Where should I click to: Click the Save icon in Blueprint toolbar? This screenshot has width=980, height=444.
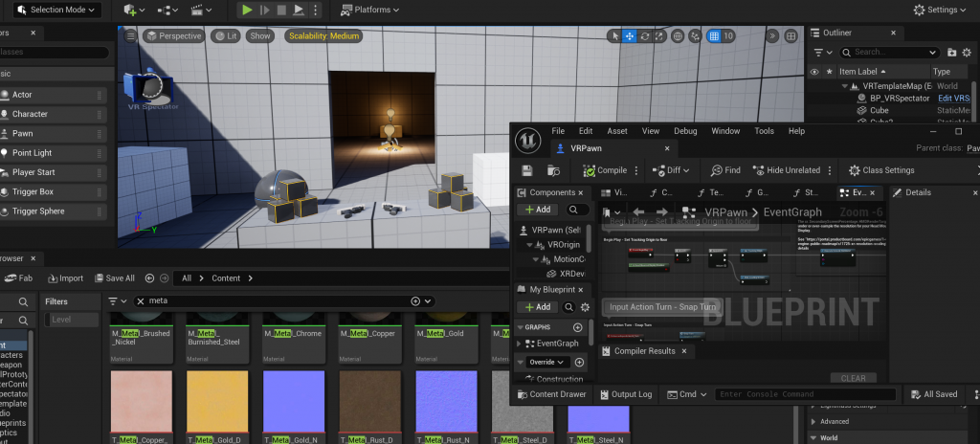tap(527, 170)
